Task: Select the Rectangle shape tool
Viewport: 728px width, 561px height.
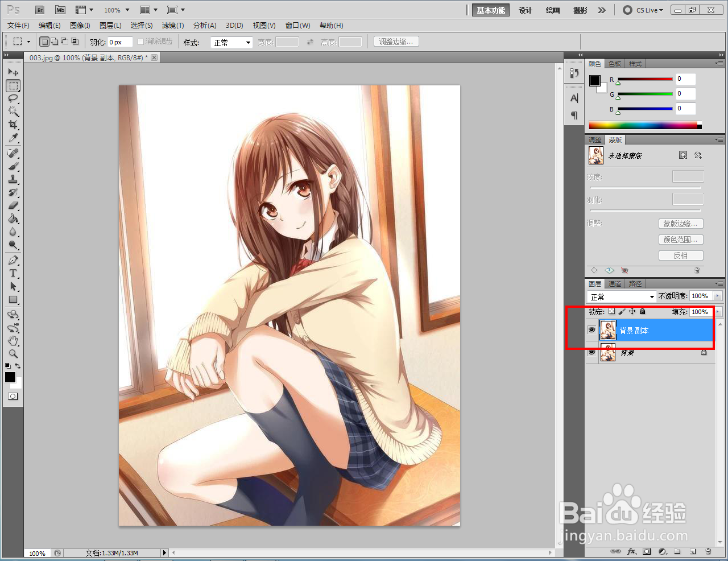Action: coord(13,300)
